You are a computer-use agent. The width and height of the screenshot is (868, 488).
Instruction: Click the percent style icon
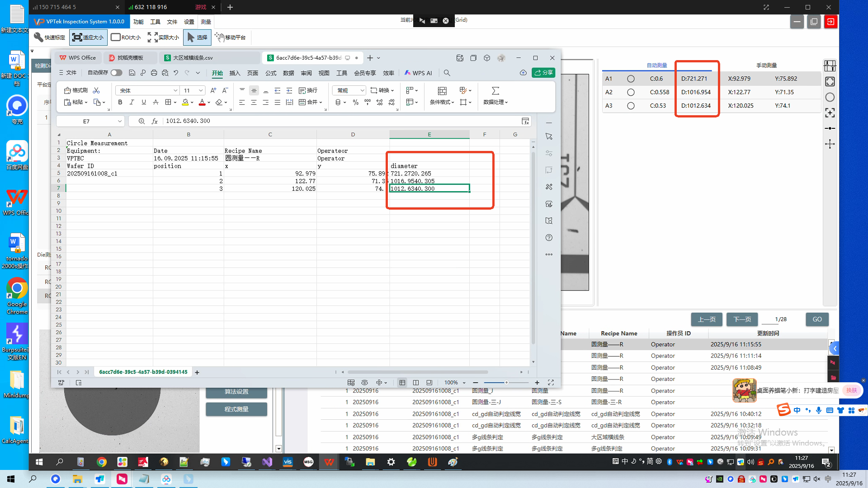pos(356,103)
